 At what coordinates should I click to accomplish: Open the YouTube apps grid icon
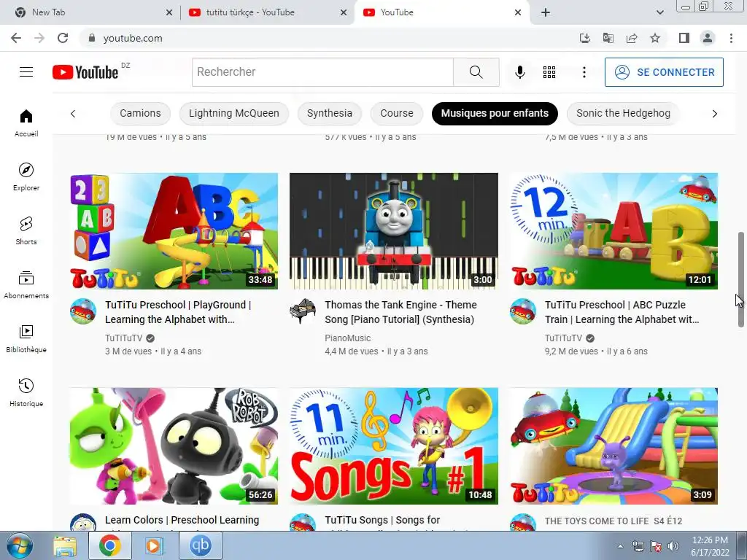click(549, 72)
